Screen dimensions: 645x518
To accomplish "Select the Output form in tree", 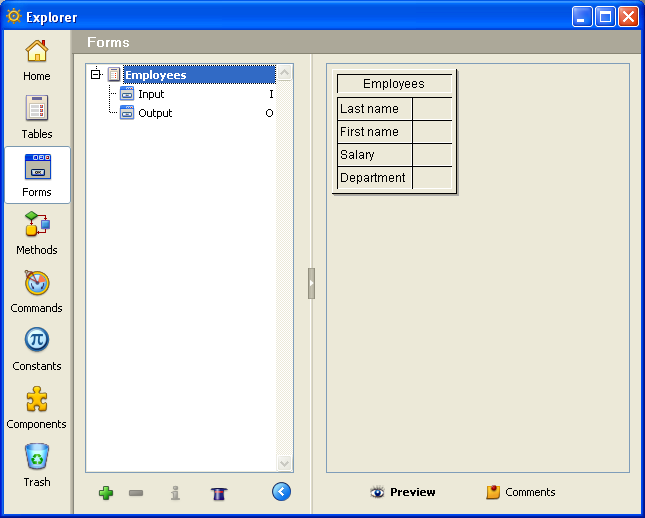I will click(155, 113).
